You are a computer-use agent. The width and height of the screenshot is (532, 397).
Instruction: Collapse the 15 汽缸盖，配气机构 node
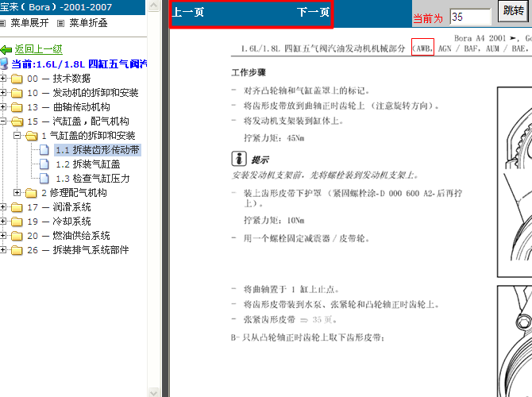pos(2,121)
